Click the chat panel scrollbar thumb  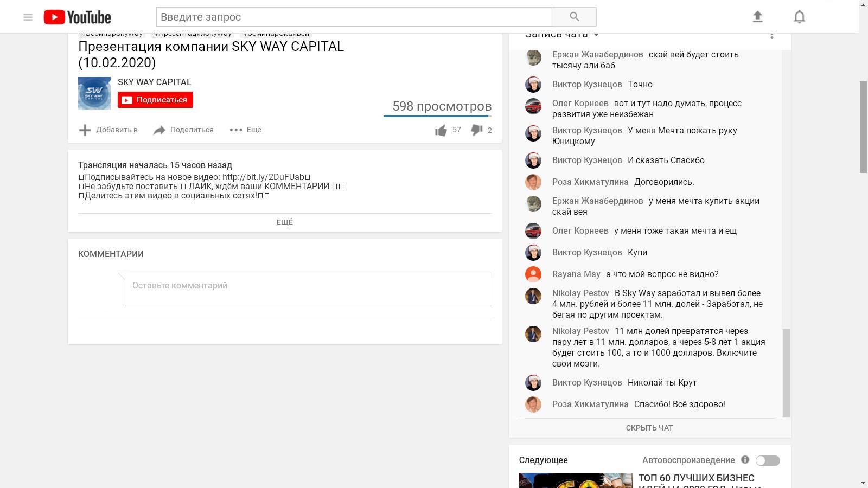tap(786, 373)
